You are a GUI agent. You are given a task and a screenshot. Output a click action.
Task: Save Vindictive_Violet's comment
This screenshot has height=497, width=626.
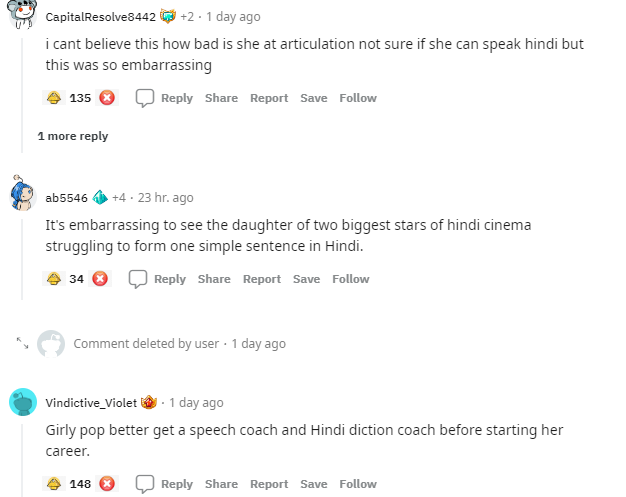click(x=313, y=484)
